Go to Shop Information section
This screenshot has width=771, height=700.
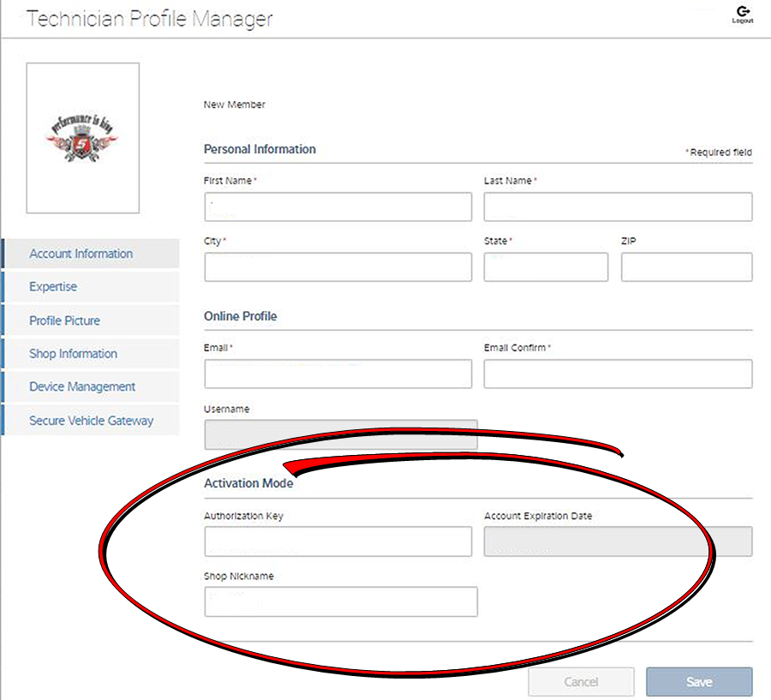tap(74, 354)
